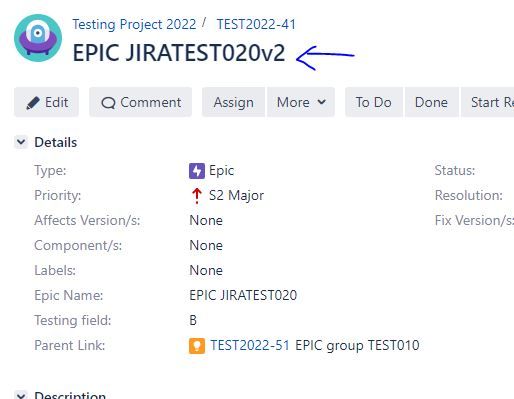Click the Resolution field label
514x399 pixels.
click(x=469, y=195)
